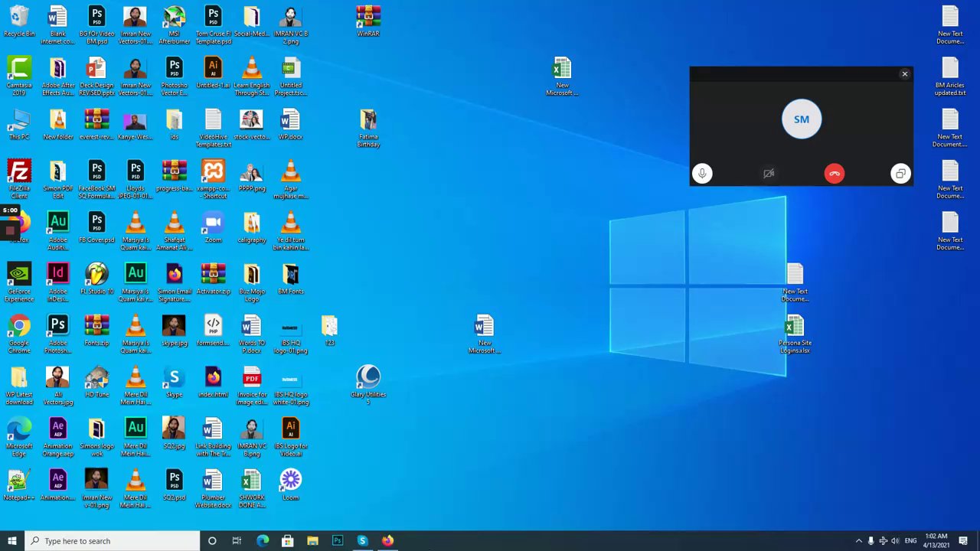The height and width of the screenshot is (551, 980).
Task: Select the Google Chrome desktop shortcut
Action: tap(19, 334)
